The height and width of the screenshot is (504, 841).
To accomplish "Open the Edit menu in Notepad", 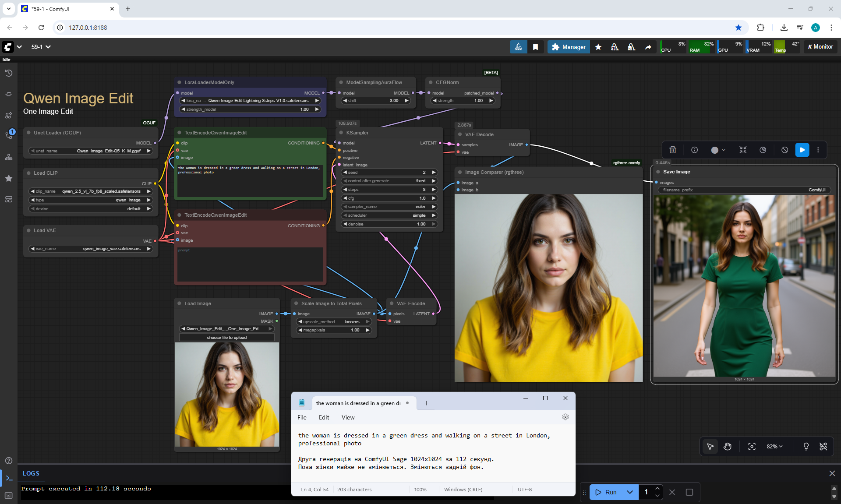I will coord(324,417).
